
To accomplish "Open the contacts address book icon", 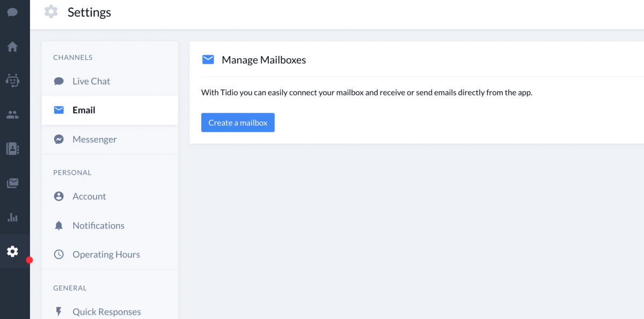I will pos(12,149).
